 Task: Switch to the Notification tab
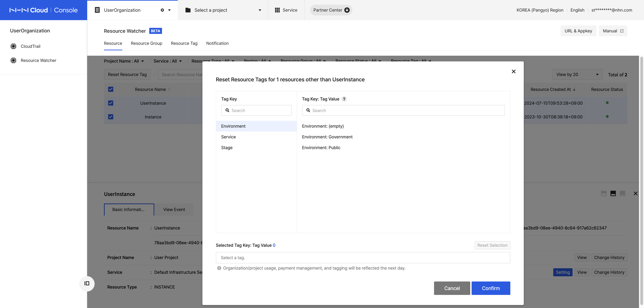217,43
